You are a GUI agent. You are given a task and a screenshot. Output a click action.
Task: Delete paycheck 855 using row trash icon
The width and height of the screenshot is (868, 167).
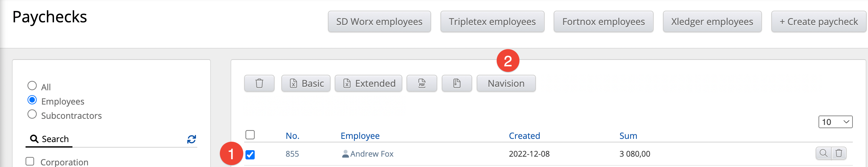(x=839, y=153)
